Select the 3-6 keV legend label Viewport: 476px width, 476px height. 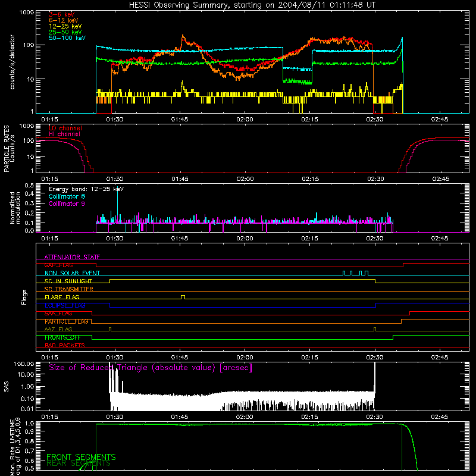click(x=62, y=14)
